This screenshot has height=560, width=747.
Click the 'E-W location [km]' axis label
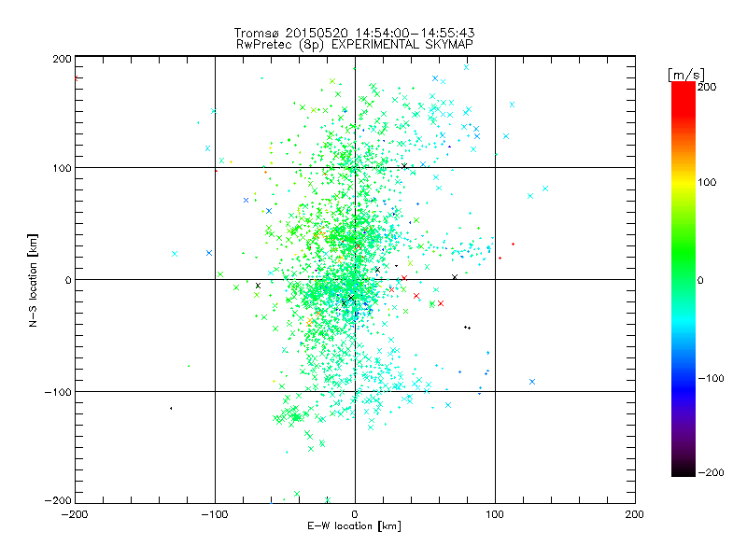tap(354, 526)
